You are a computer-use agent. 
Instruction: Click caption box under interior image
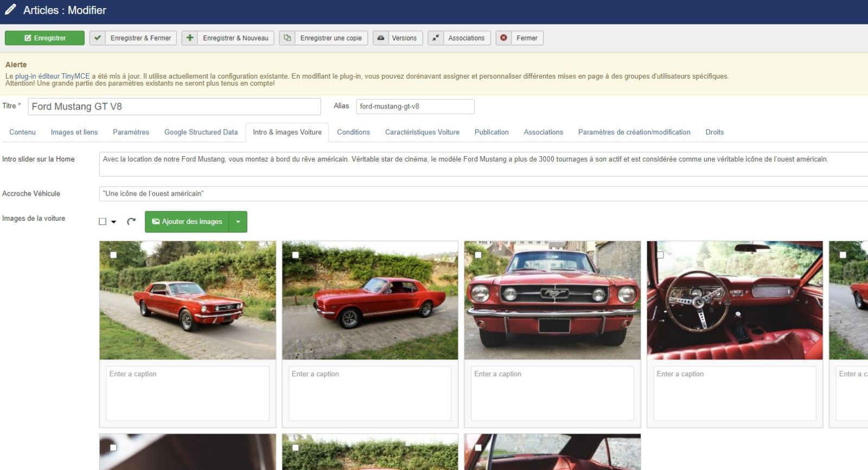tap(735, 394)
